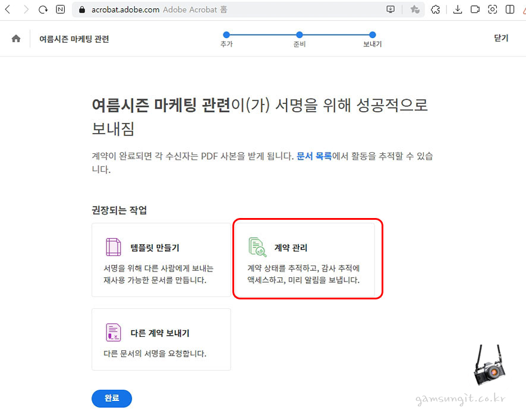Open the 문서 목록 link
526x420 pixels.
click(314, 156)
